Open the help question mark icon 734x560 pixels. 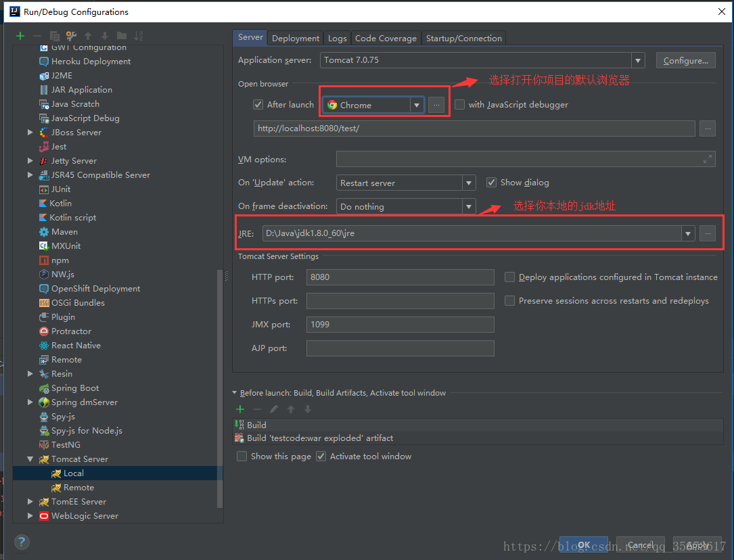[22, 542]
